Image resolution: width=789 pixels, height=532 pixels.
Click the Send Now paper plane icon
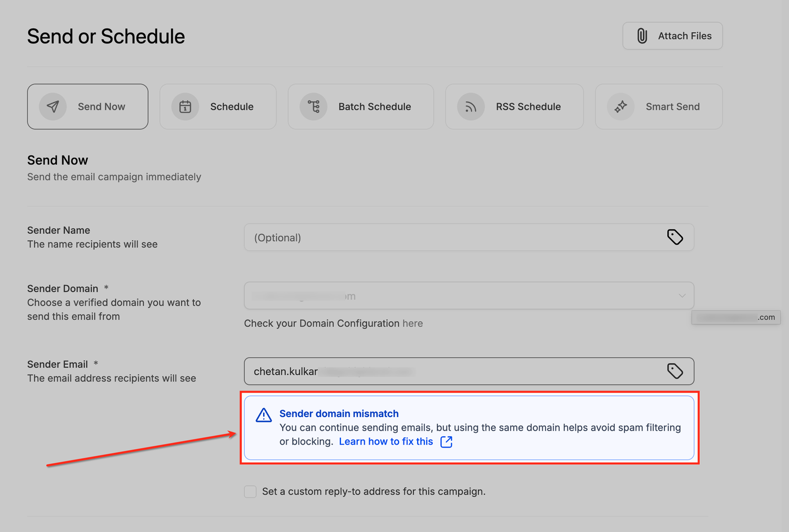[x=53, y=107]
